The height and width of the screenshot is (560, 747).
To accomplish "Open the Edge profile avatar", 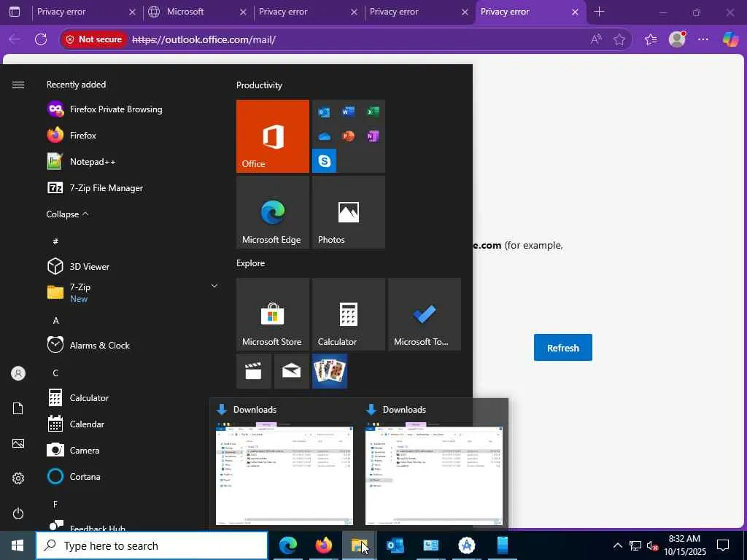I will click(x=677, y=39).
